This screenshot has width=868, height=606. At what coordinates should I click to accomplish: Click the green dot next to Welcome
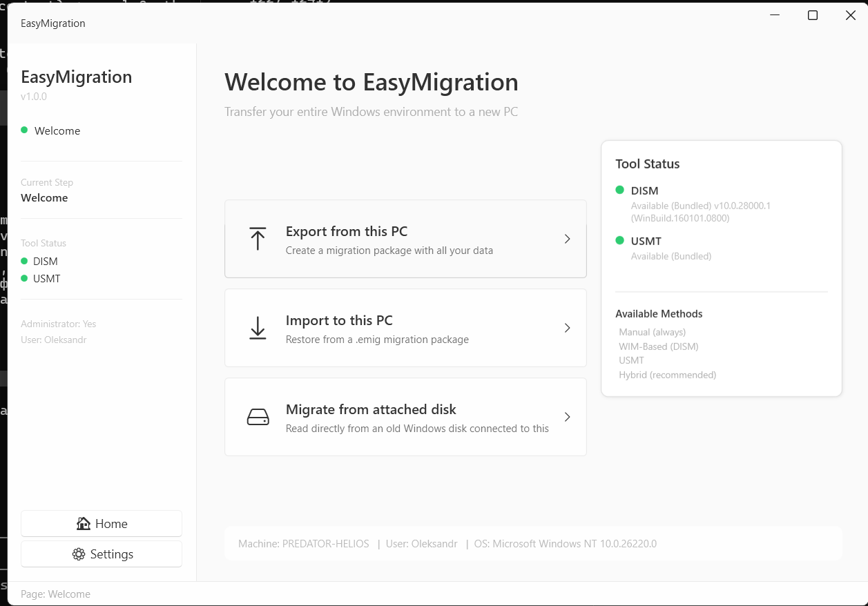pos(25,130)
